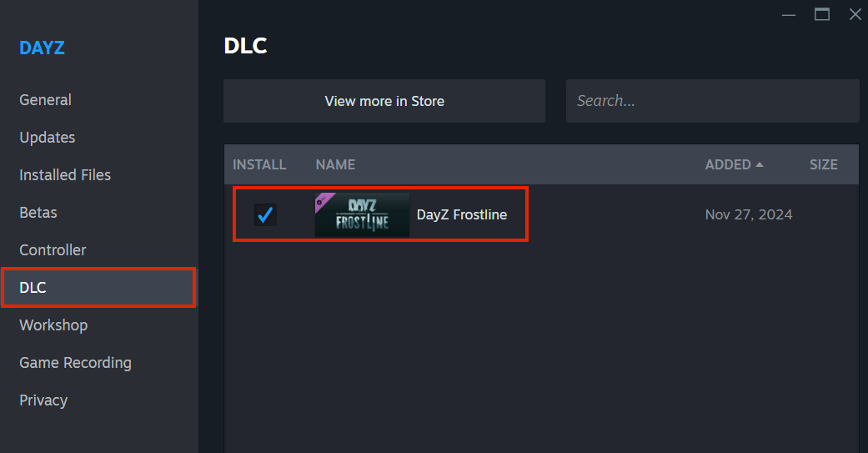Open the General settings tab
Image resolution: width=868 pixels, height=453 pixels.
(x=45, y=99)
